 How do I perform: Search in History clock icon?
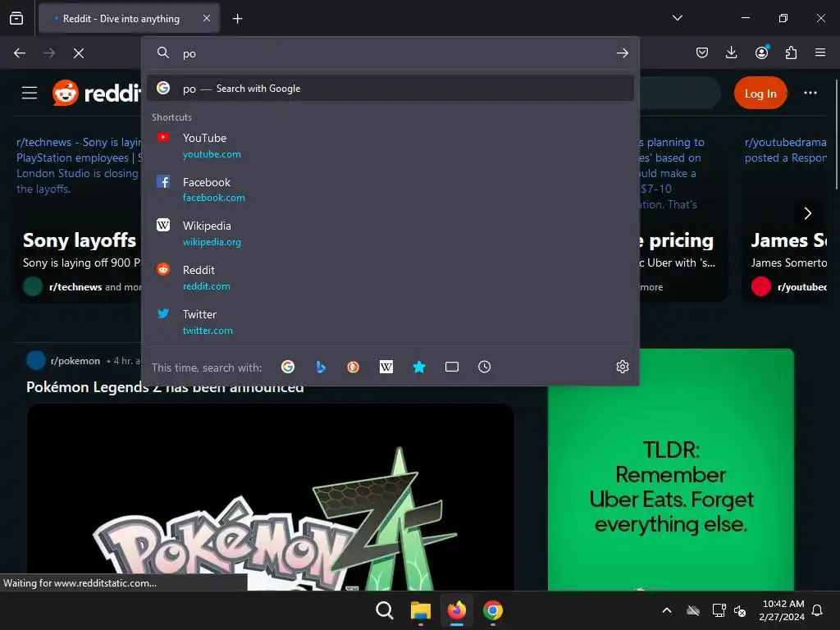pos(484,367)
